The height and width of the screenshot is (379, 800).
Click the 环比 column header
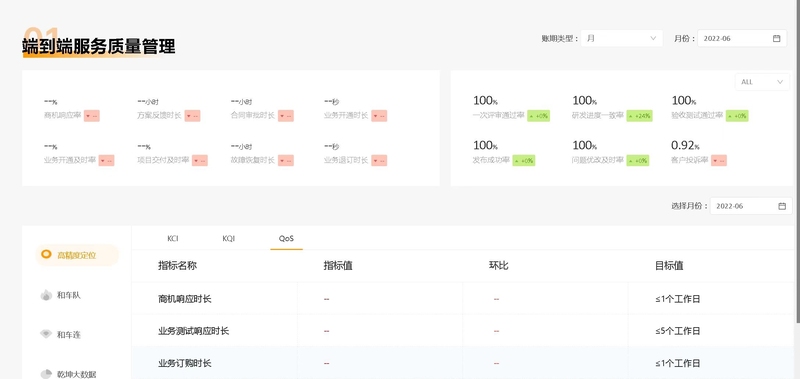498,266
